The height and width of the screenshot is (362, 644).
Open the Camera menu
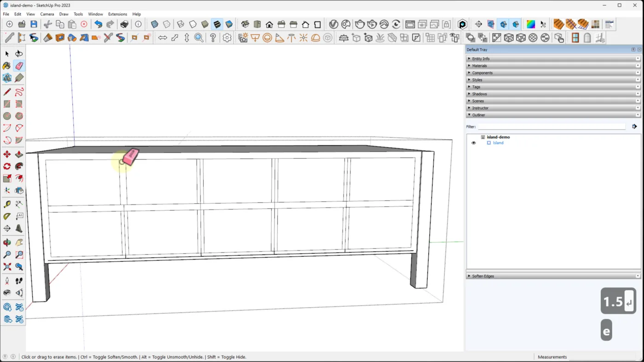point(47,14)
